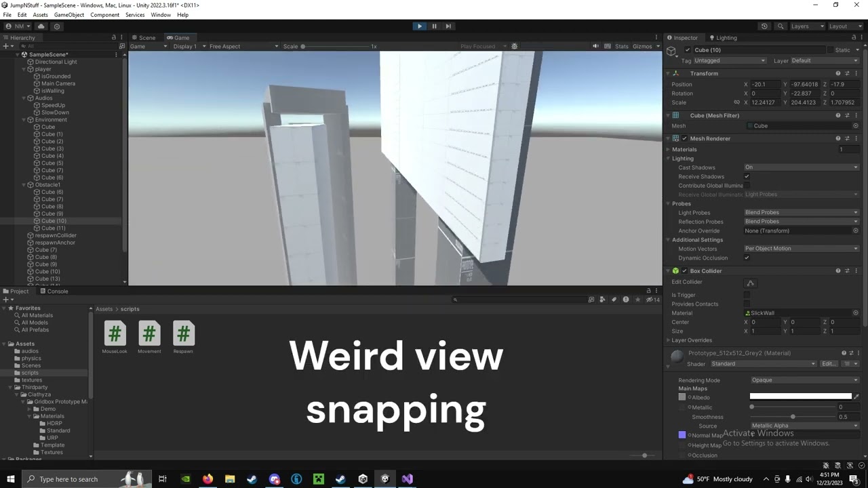
Task: Open the Unity search magnifier in the toolbar
Action: tap(781, 26)
